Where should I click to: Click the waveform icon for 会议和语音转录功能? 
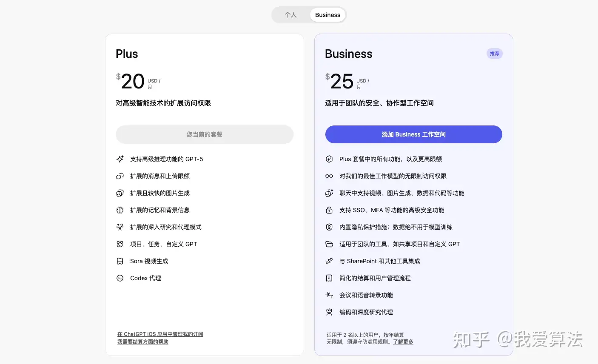point(329,295)
